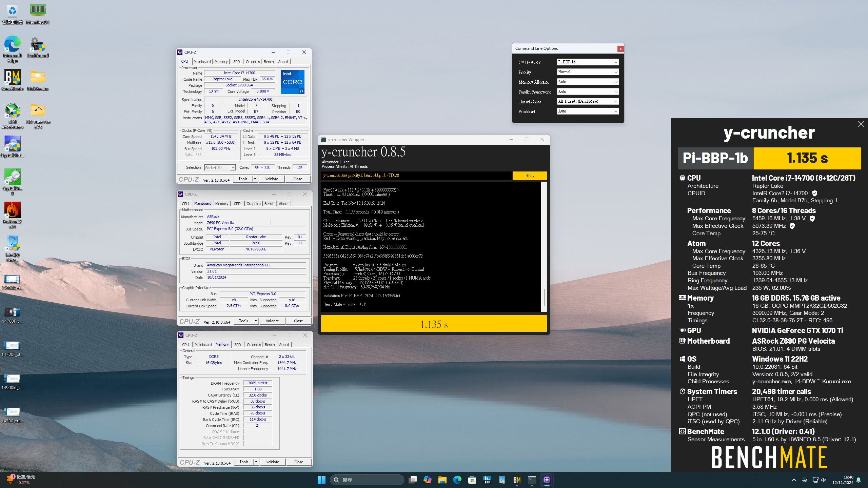Open the stock widget in taskbar corner
Image resolution: width=868 pixels, height=488 pixels.
[20, 480]
